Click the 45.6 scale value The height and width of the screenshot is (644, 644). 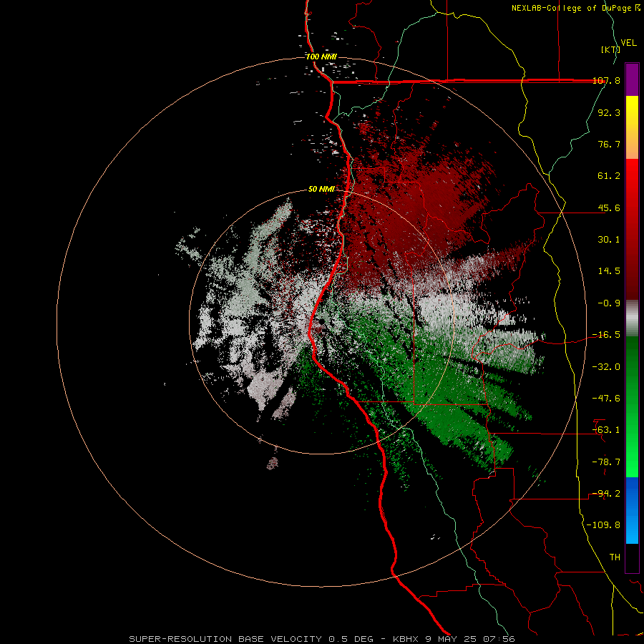pos(609,208)
